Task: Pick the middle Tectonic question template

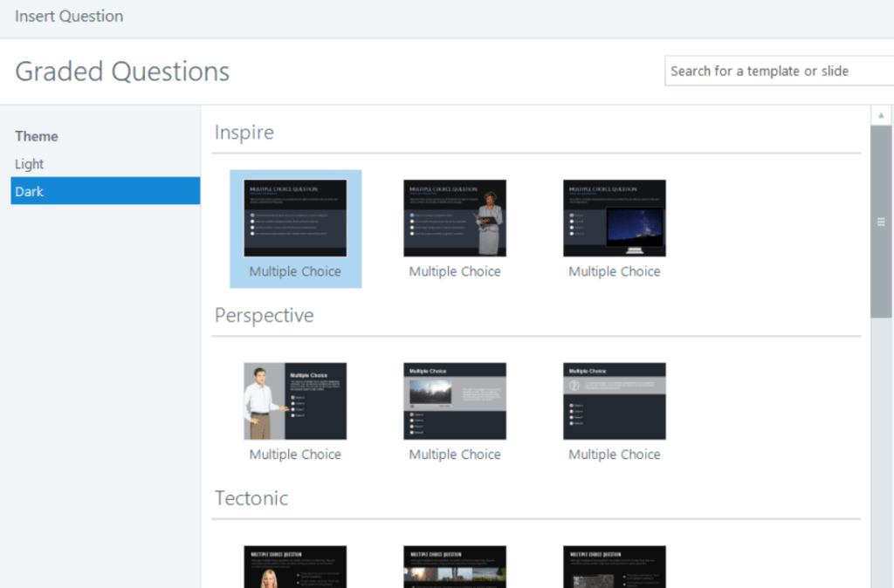Action: 454,569
